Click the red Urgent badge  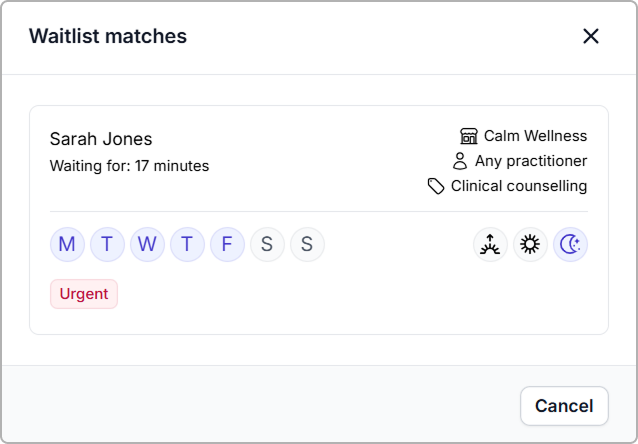click(x=84, y=294)
